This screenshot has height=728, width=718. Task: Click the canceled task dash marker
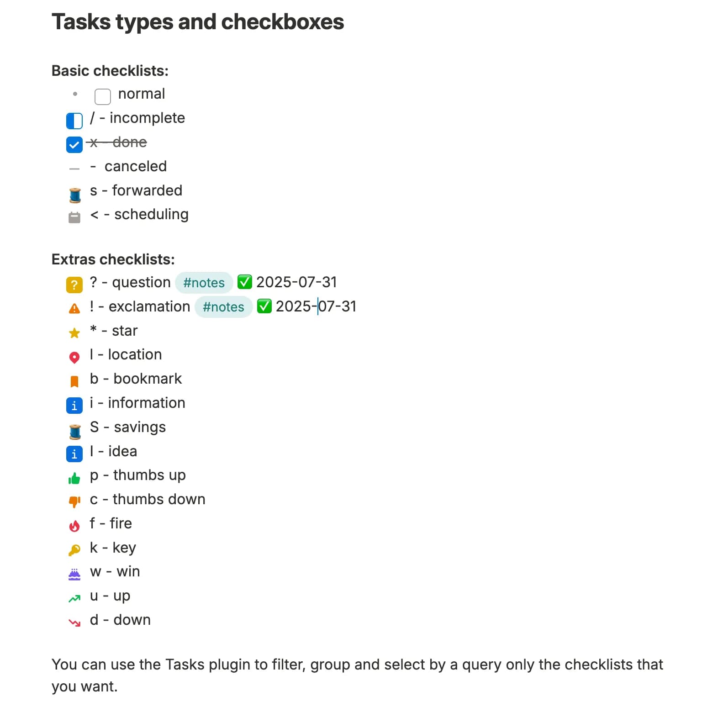74,169
